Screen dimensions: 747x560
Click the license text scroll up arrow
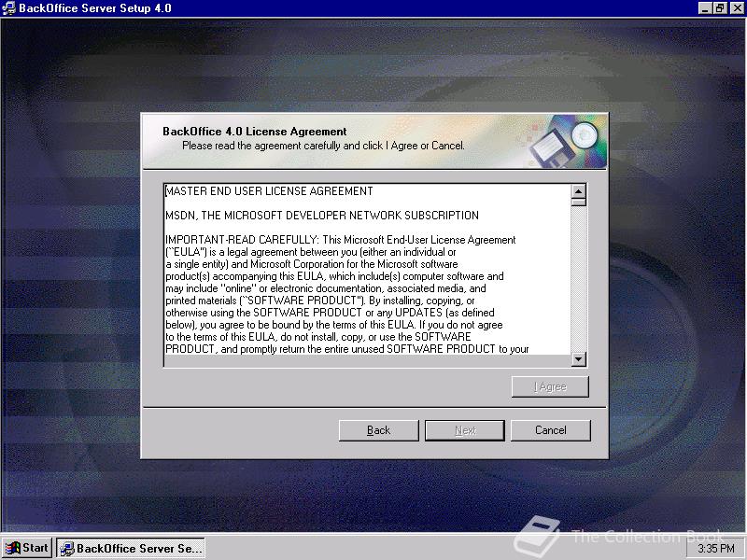point(578,191)
